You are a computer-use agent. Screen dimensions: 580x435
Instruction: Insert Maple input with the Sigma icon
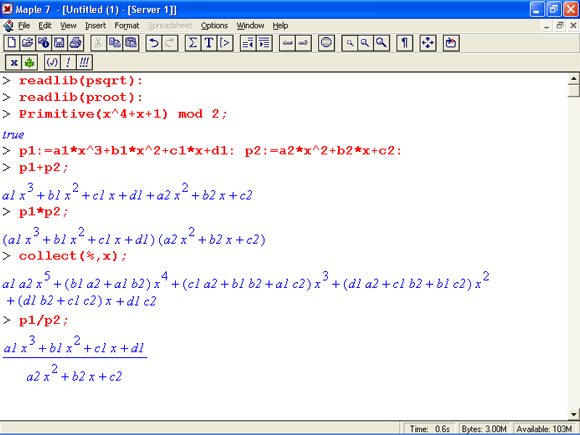tap(193, 43)
